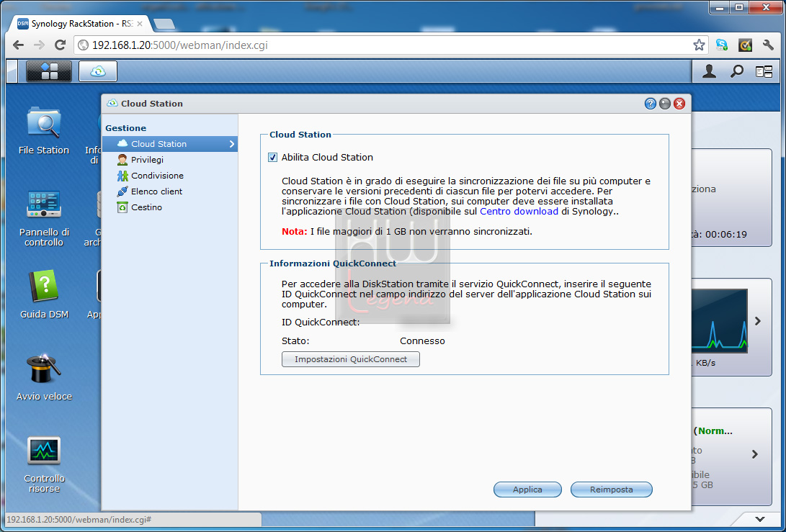Launch Avvio veloce wizard icon
This screenshot has width=786, height=532.
[x=44, y=377]
